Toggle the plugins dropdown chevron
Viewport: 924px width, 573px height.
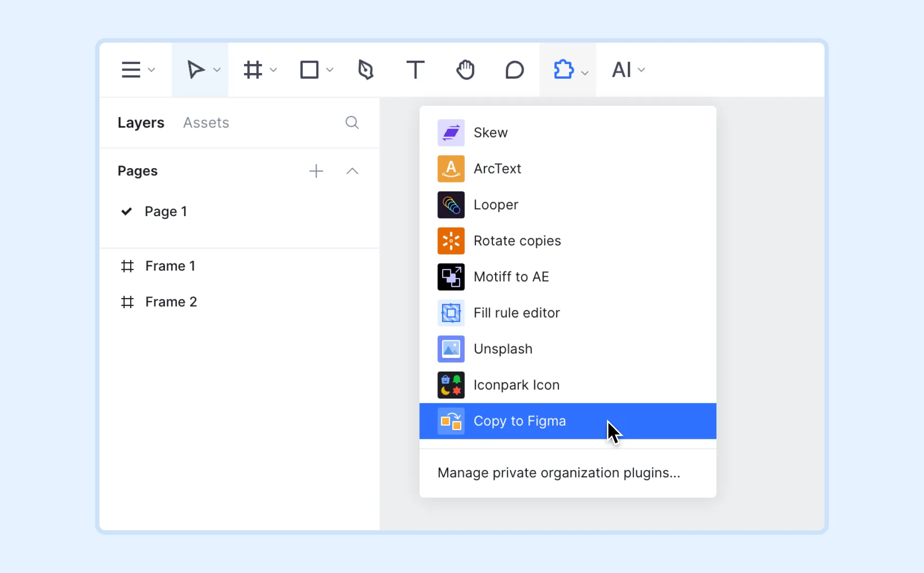tap(585, 73)
